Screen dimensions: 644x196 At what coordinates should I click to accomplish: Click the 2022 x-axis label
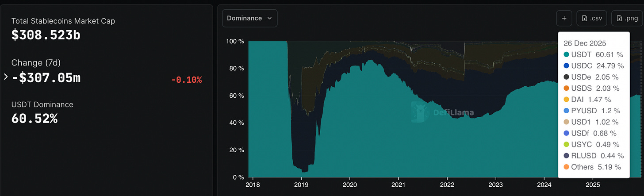click(x=447, y=184)
